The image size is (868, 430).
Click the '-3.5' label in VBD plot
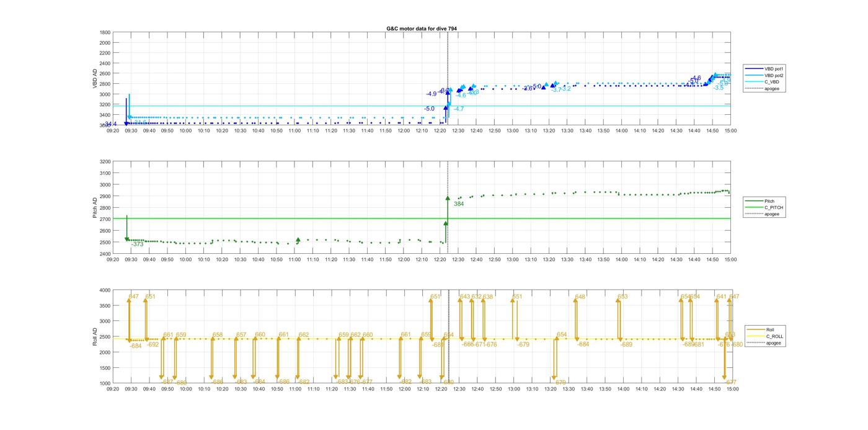(x=718, y=87)
